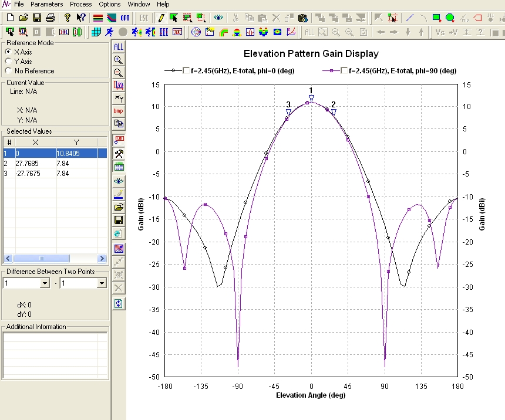Open the second difference point dropdown
The image size is (505, 420).
(101, 283)
